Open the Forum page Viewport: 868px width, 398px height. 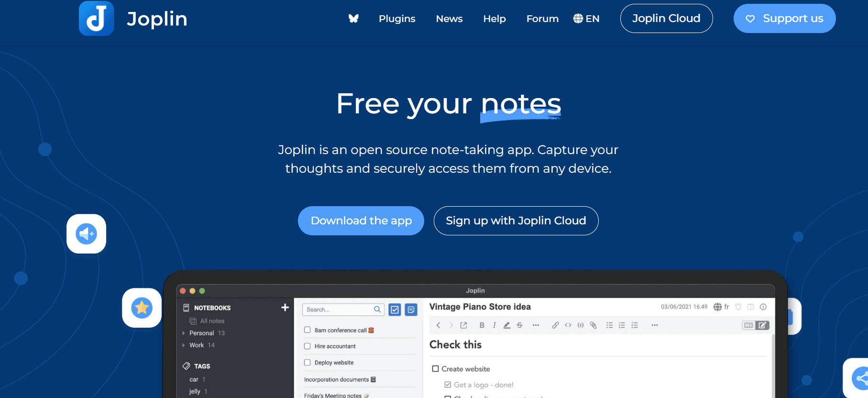[x=542, y=19]
